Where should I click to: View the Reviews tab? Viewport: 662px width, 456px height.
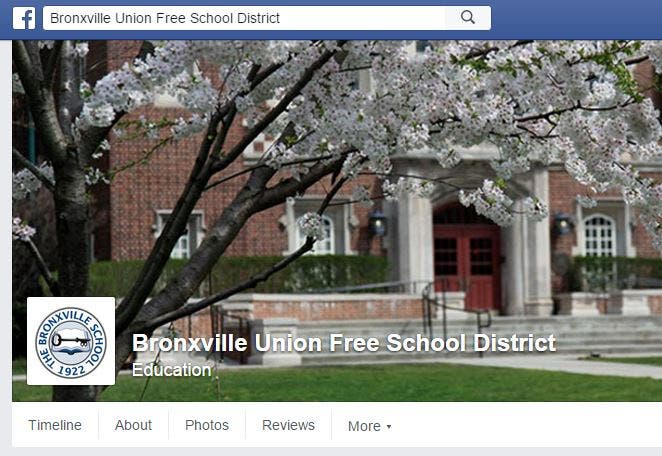(288, 425)
